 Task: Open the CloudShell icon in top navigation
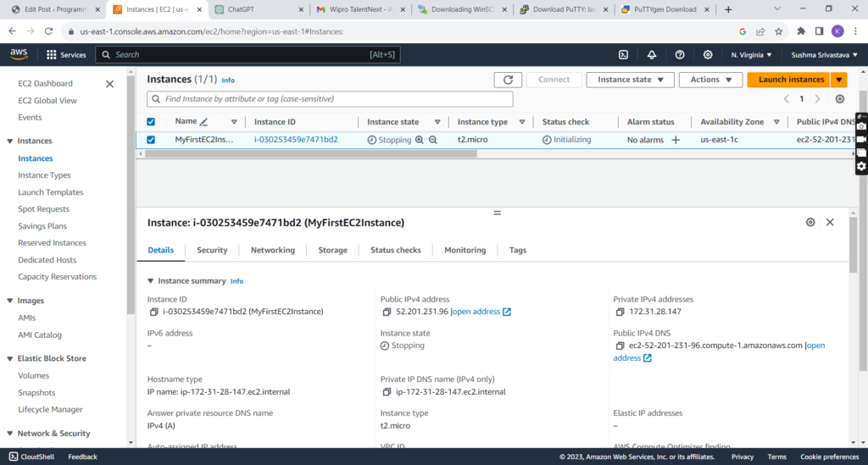click(x=623, y=55)
